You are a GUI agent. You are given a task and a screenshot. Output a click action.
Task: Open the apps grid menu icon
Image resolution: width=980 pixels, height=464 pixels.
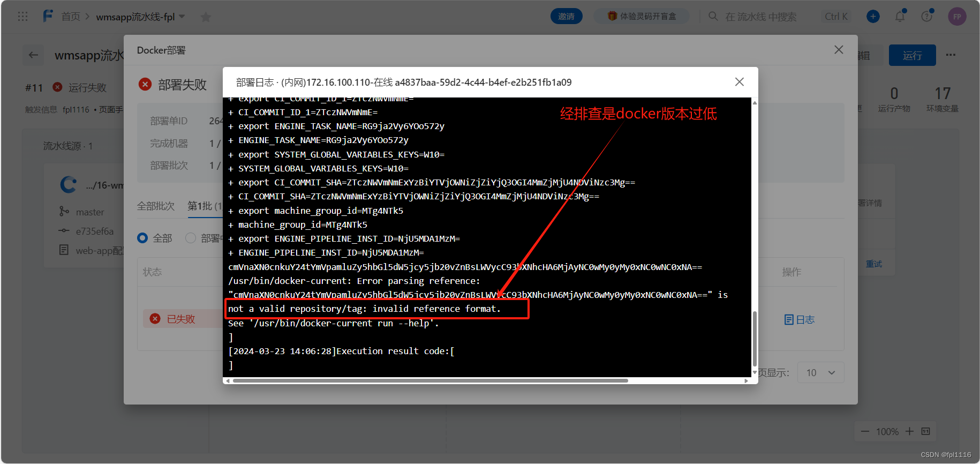(x=22, y=17)
